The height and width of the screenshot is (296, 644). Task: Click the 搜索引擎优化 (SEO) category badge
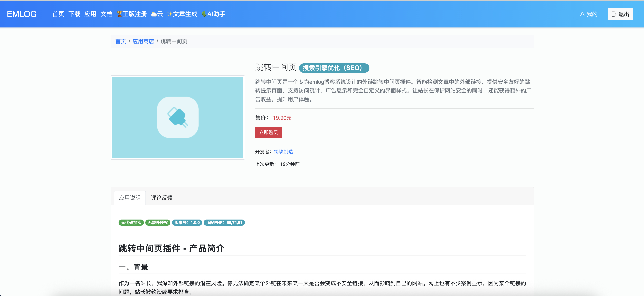click(x=334, y=68)
